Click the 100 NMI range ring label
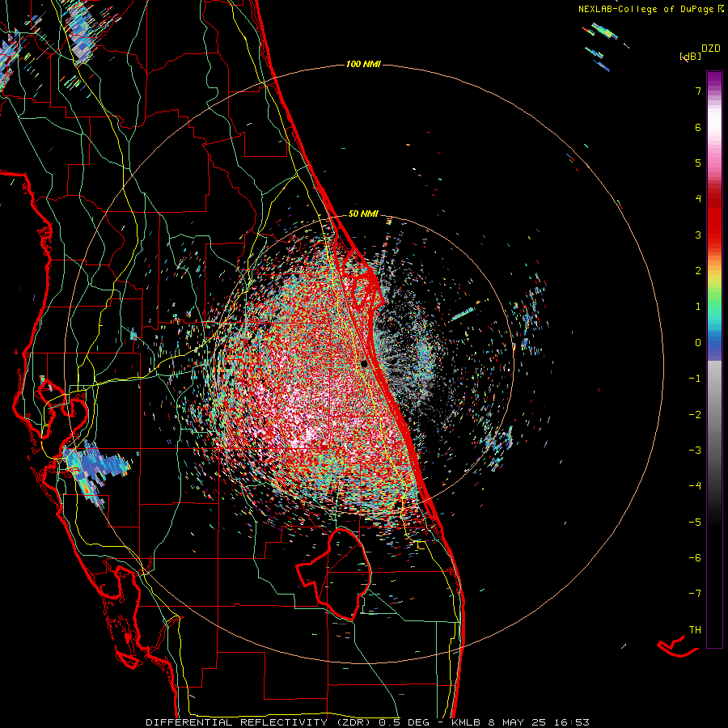Viewport: 728px width, 728px height. pos(363,64)
